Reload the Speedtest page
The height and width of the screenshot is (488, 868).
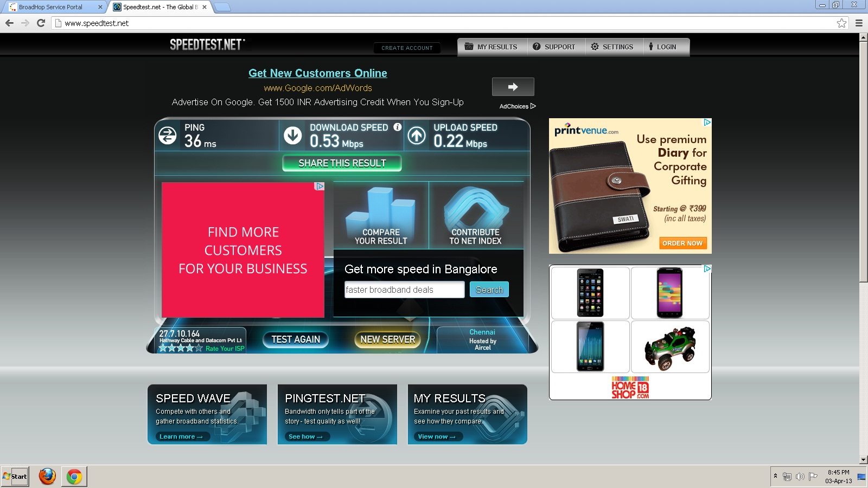pos(41,23)
